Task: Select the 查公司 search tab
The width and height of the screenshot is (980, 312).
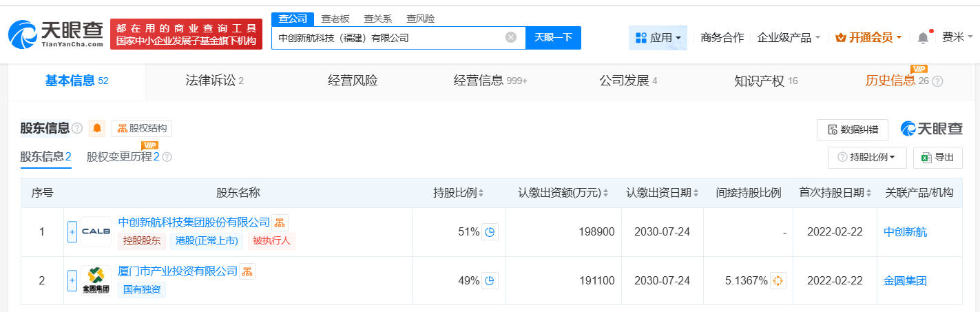Action: tap(293, 19)
